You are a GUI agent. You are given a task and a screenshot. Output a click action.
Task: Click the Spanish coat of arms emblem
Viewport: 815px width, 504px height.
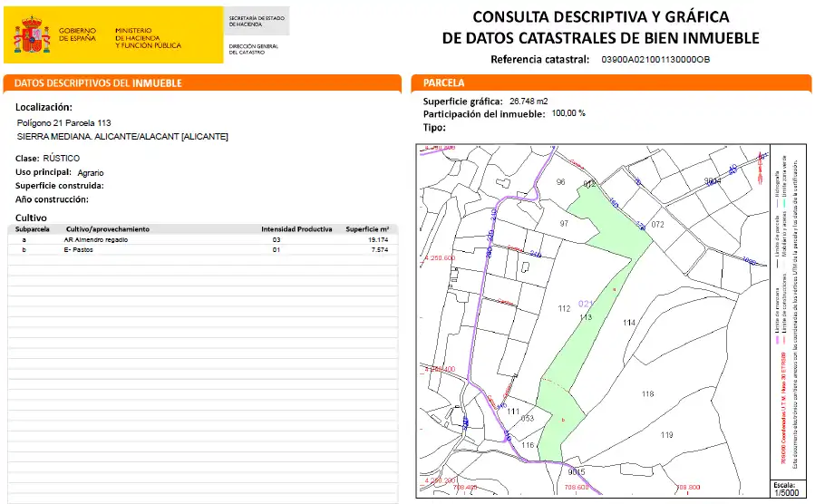click(32, 34)
